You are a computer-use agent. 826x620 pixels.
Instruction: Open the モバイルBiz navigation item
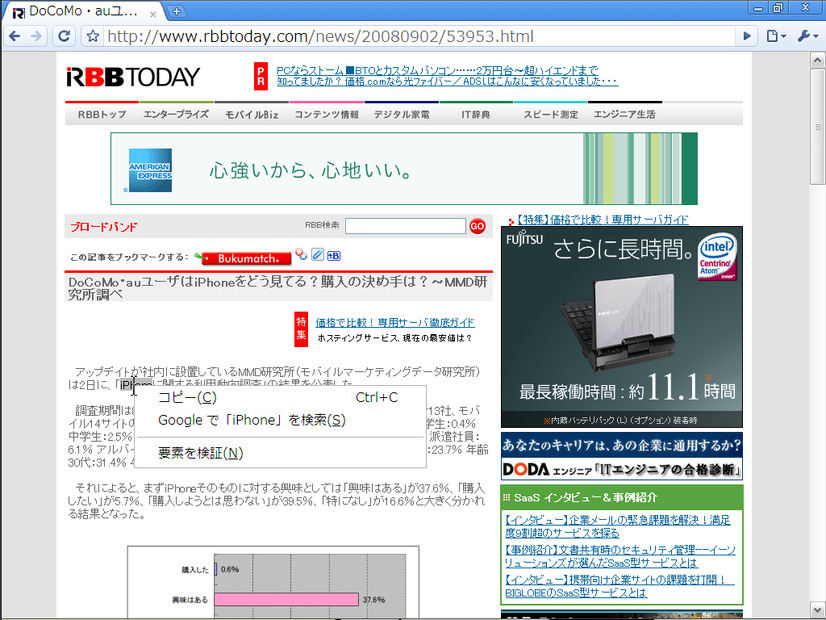click(251, 114)
